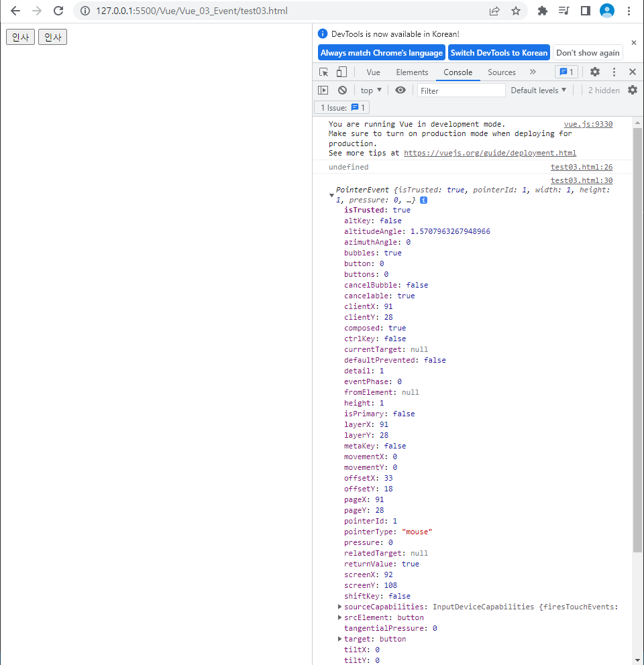Select the altitudeAngle value
Screen dimensions: 644x665
[450, 231]
